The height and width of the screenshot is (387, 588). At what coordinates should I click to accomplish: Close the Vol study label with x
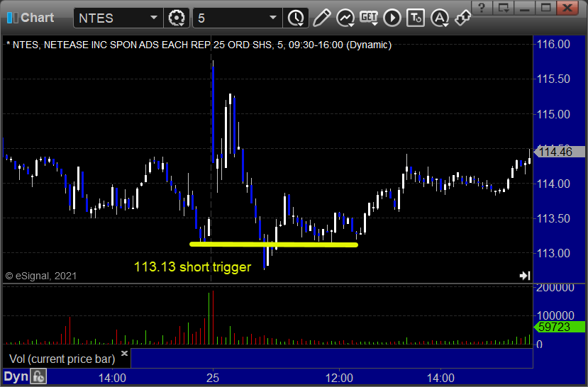click(x=125, y=353)
